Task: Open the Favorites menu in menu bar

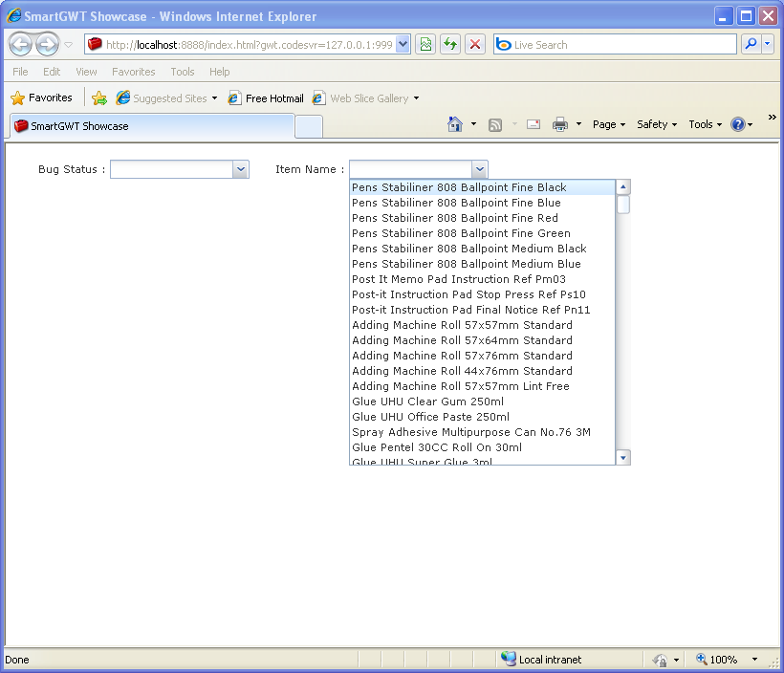Action: tap(134, 72)
